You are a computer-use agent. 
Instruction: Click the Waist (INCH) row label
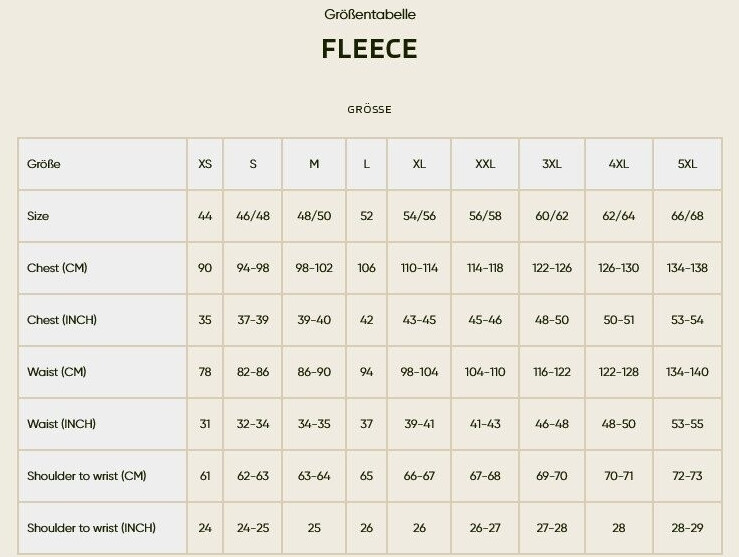point(61,424)
